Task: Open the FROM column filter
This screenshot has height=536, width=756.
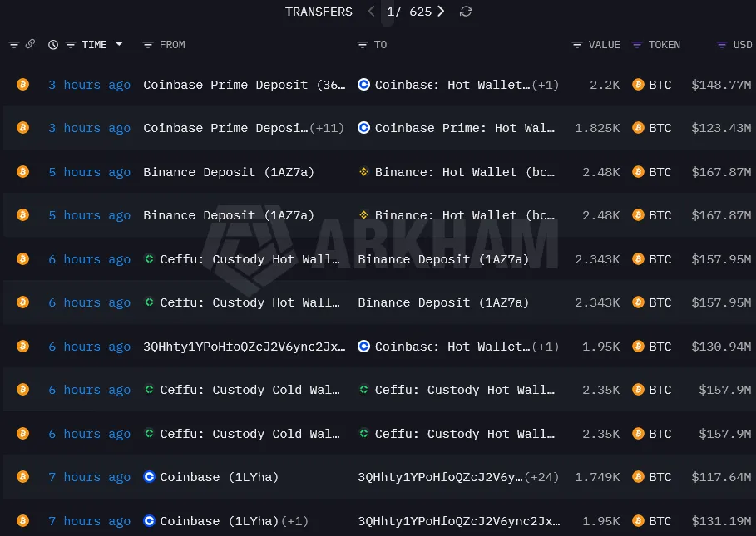Action: tap(148, 45)
